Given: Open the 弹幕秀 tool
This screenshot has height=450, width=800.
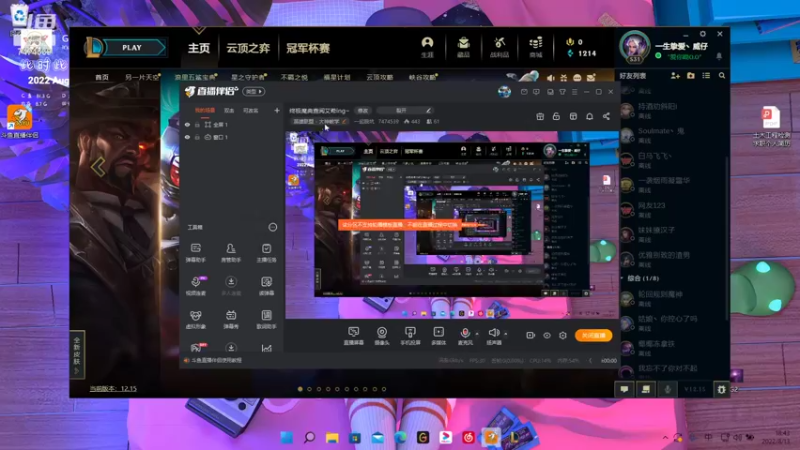Looking at the screenshot, I should click(x=231, y=319).
